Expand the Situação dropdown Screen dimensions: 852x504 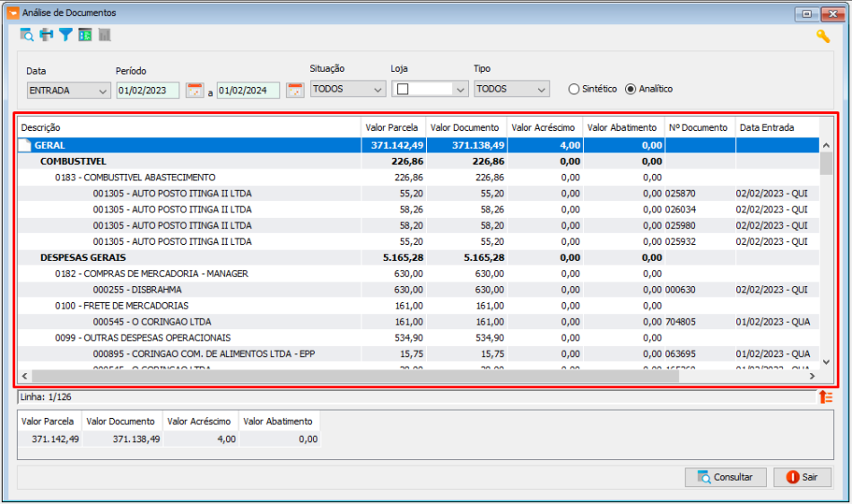348,89
